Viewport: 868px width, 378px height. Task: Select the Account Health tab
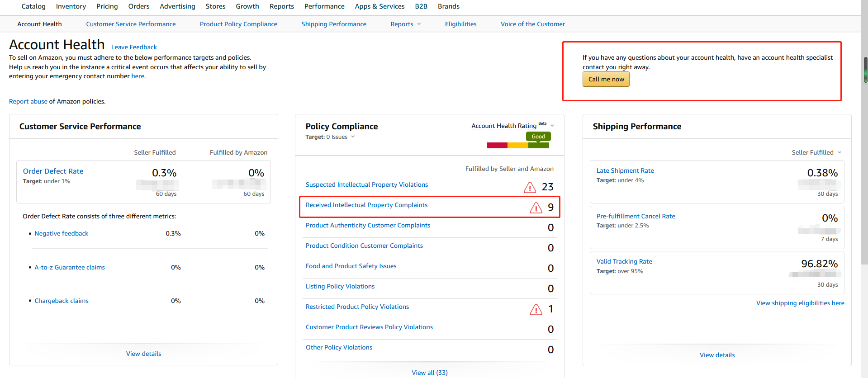39,24
